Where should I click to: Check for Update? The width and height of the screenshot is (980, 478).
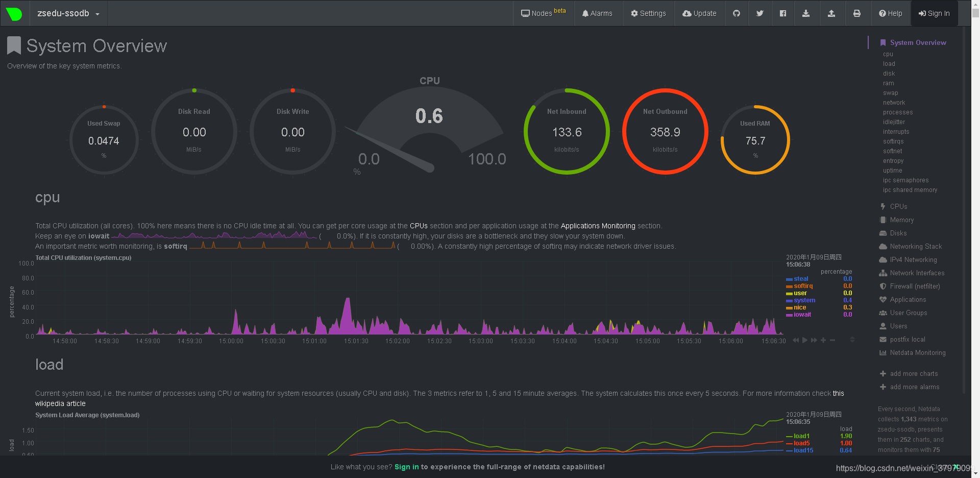(x=699, y=13)
